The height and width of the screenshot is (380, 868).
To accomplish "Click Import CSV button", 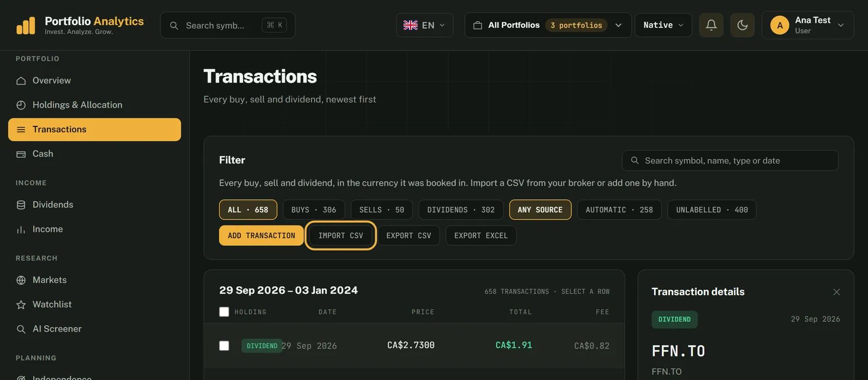I will point(341,236).
